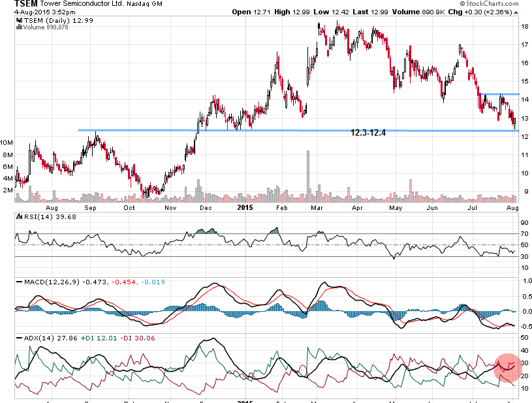This screenshot has width=532, height=403.
Task: Click the Chg +0.30 (+2.36%) value
Action: (480, 12)
